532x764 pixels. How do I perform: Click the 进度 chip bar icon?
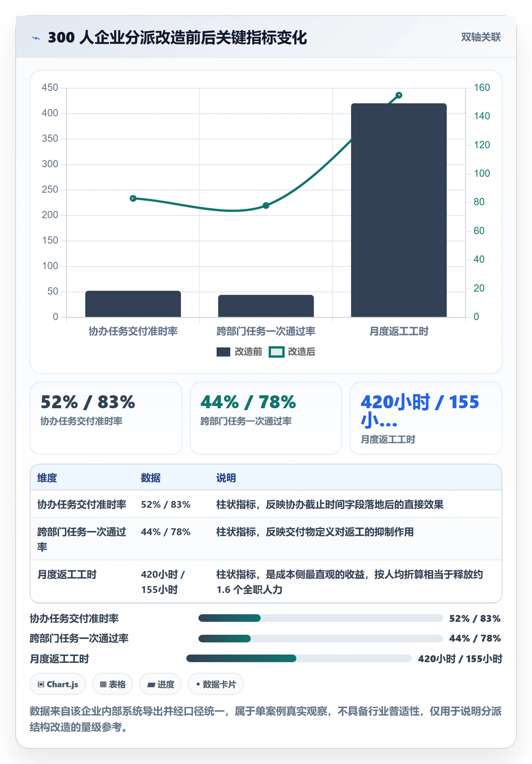(151, 685)
